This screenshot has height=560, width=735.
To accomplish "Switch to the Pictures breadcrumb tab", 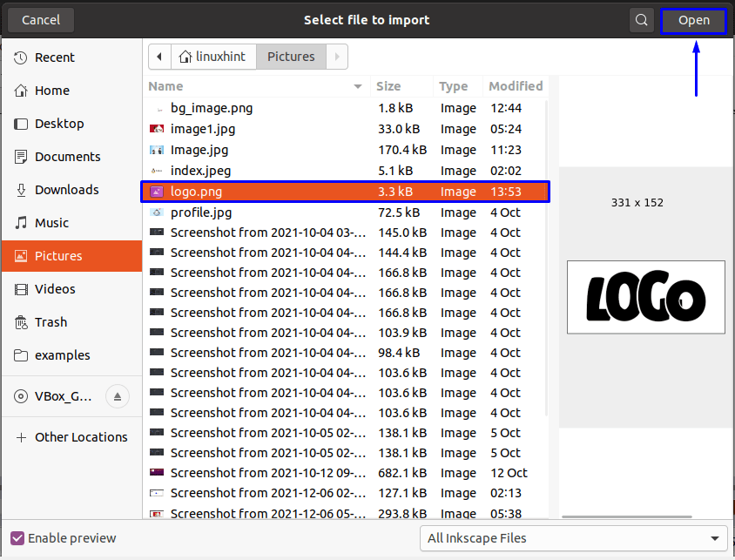I will [291, 56].
